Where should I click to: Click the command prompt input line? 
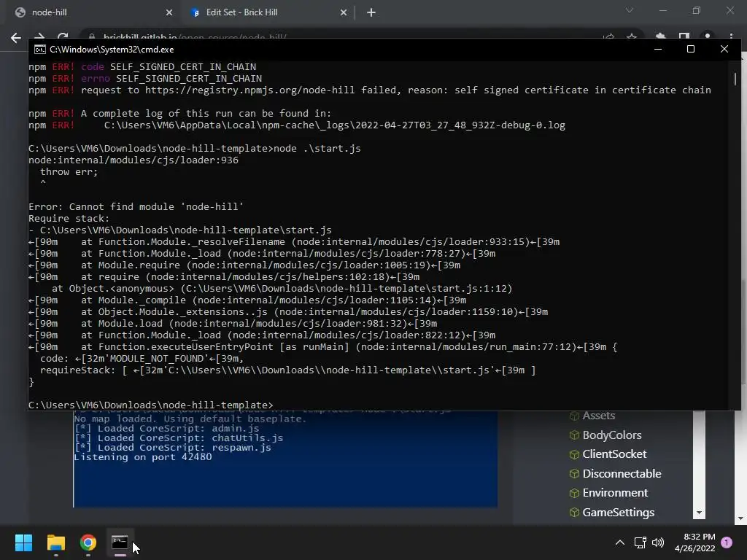point(150,405)
